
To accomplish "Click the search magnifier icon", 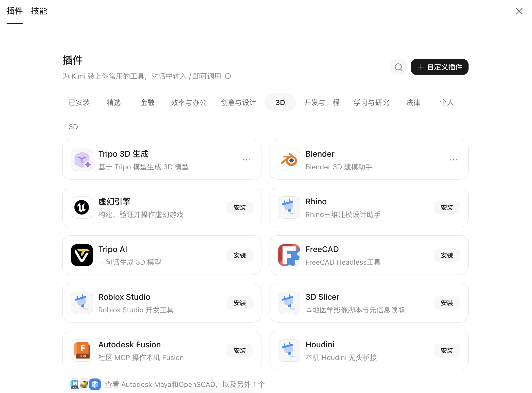I will pos(398,67).
